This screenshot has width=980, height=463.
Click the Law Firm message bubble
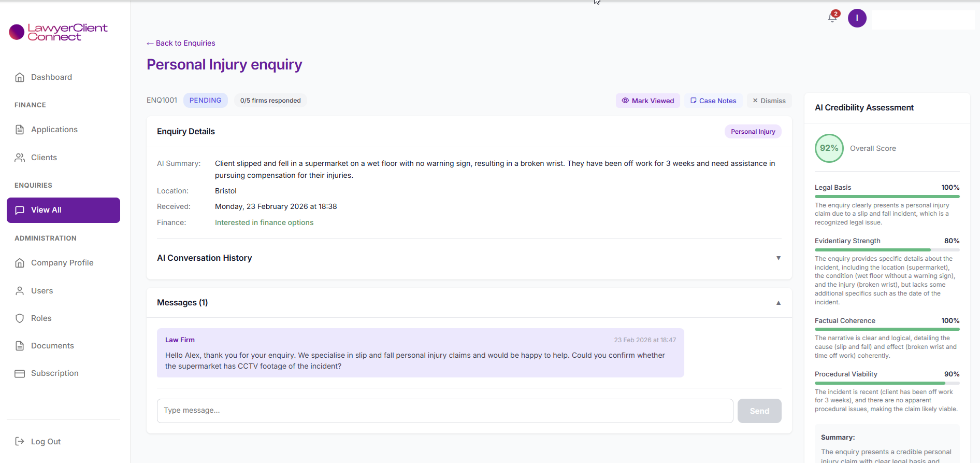click(420, 353)
